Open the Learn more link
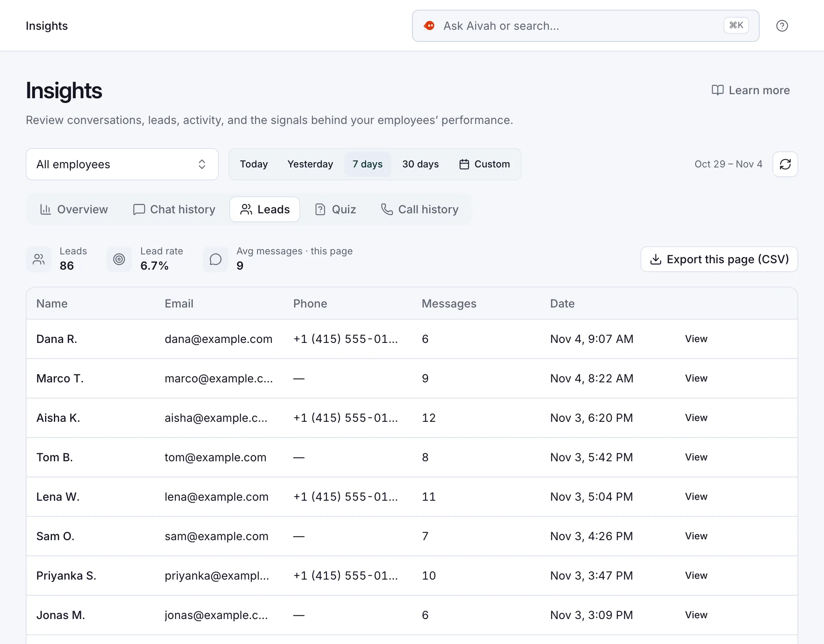 point(751,90)
